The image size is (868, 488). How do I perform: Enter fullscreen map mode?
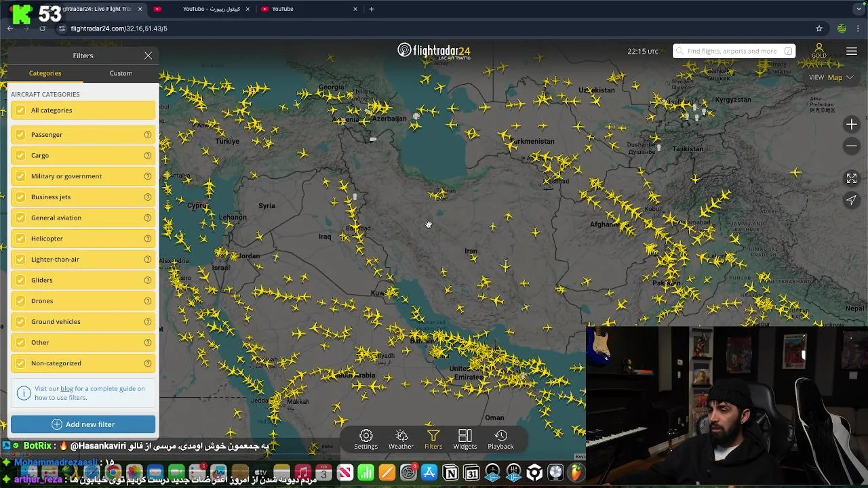tap(852, 178)
